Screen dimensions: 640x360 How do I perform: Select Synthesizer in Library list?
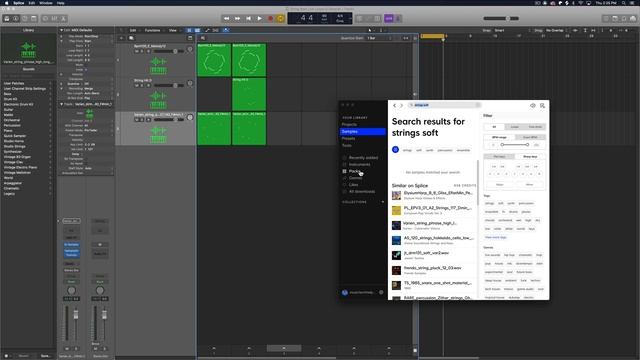[x=13, y=151]
